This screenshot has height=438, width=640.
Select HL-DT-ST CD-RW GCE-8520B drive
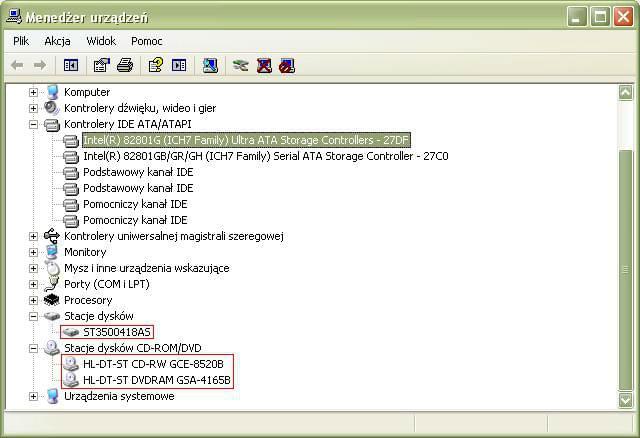pos(153,364)
